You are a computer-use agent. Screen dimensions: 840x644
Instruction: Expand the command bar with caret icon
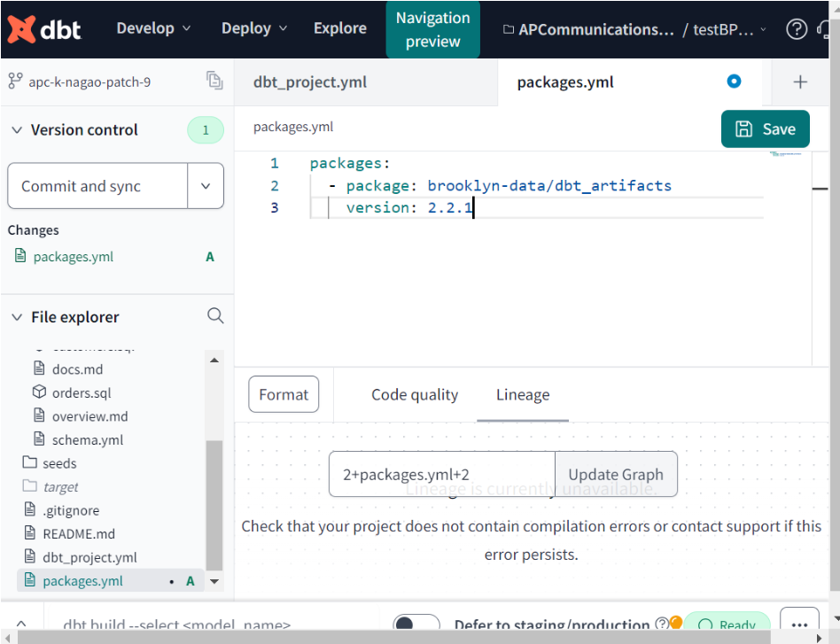pyautogui.click(x=21, y=624)
